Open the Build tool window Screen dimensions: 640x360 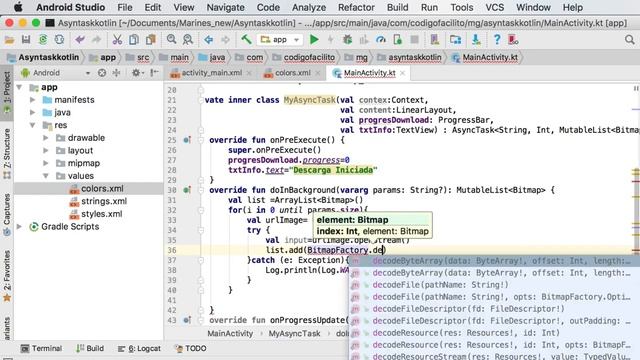90,349
